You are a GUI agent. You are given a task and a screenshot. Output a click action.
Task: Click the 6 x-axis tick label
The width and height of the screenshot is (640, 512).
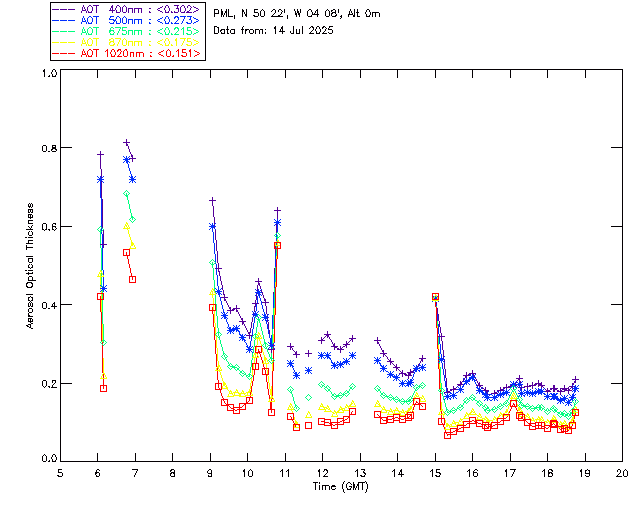click(98, 474)
